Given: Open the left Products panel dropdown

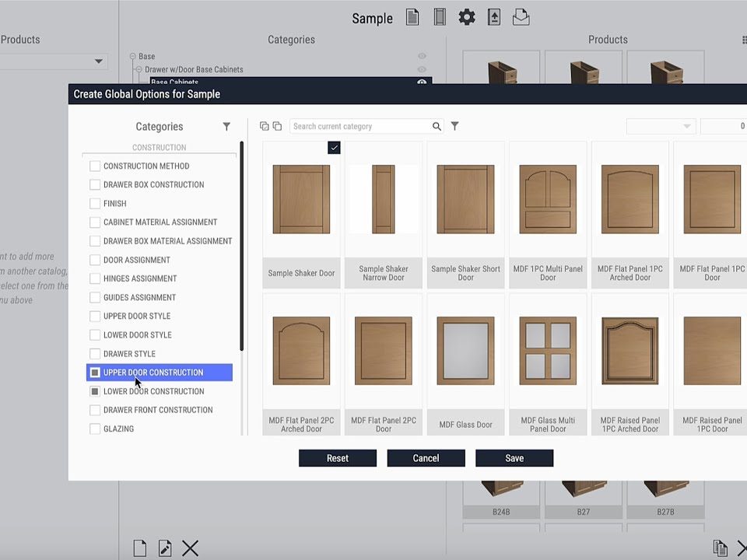Looking at the screenshot, I should [99, 61].
